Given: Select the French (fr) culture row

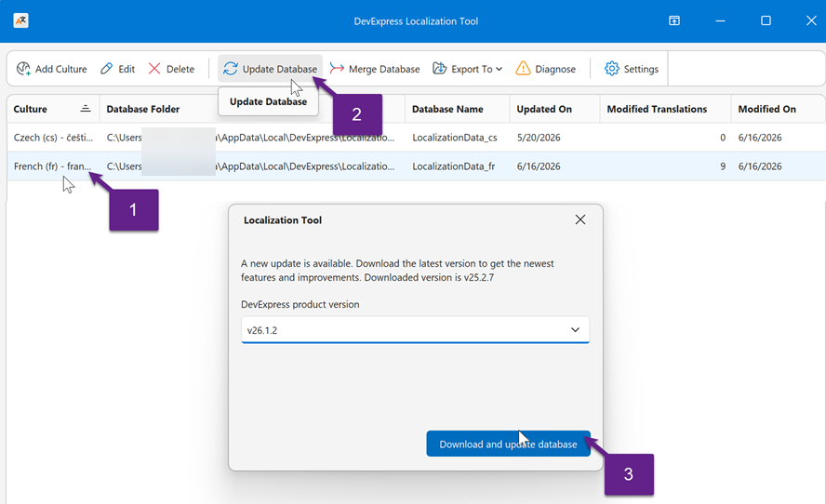Looking at the screenshot, I should click(416, 166).
